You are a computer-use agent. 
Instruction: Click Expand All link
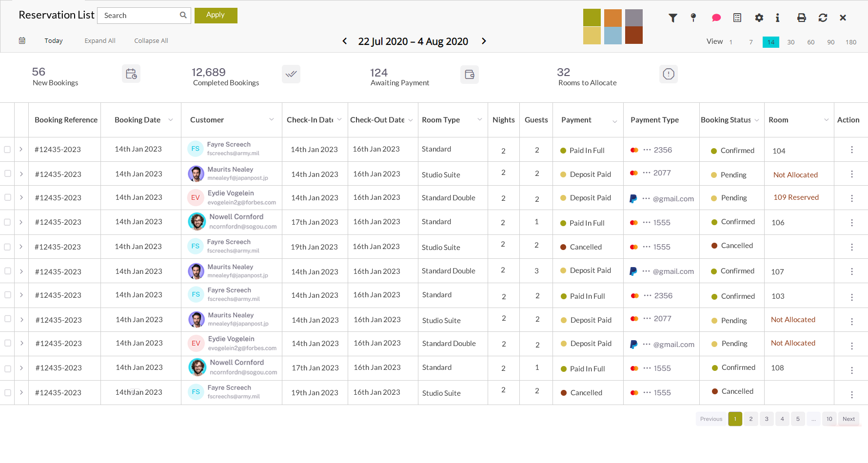pos(100,41)
